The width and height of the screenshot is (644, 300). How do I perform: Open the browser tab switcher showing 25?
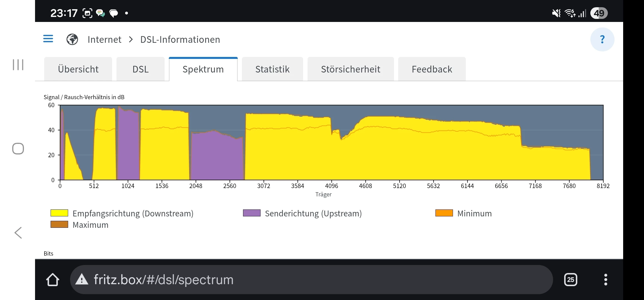[x=570, y=279]
